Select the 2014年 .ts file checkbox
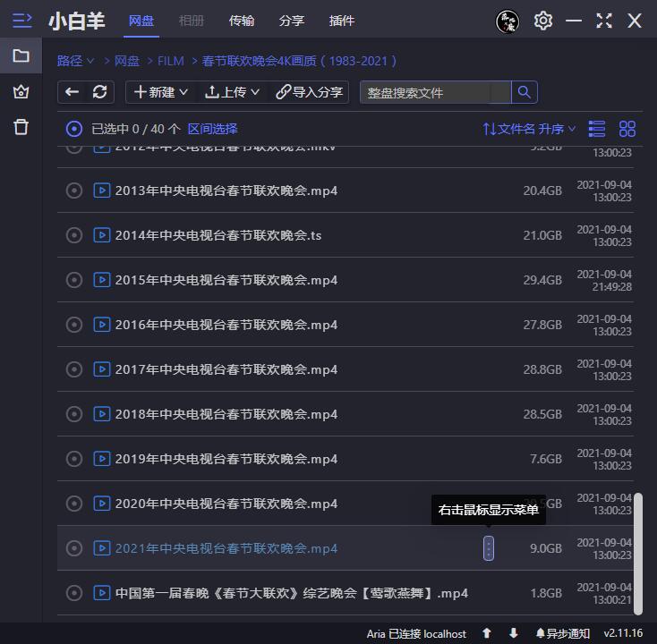This screenshot has height=644, width=657. 74,235
